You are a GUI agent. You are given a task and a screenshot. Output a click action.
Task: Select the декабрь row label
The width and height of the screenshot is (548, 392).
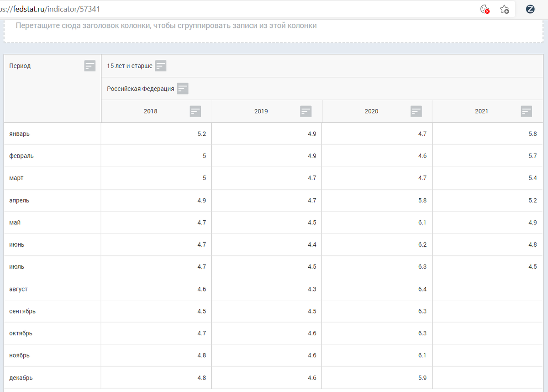20,377
